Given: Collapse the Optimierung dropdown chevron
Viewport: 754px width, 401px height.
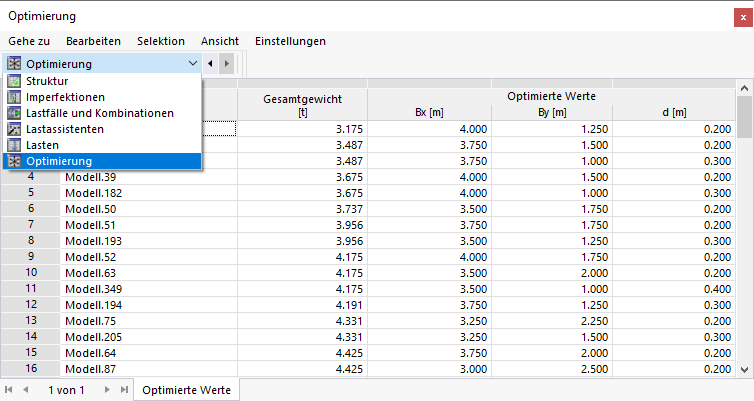Looking at the screenshot, I should click(x=193, y=63).
